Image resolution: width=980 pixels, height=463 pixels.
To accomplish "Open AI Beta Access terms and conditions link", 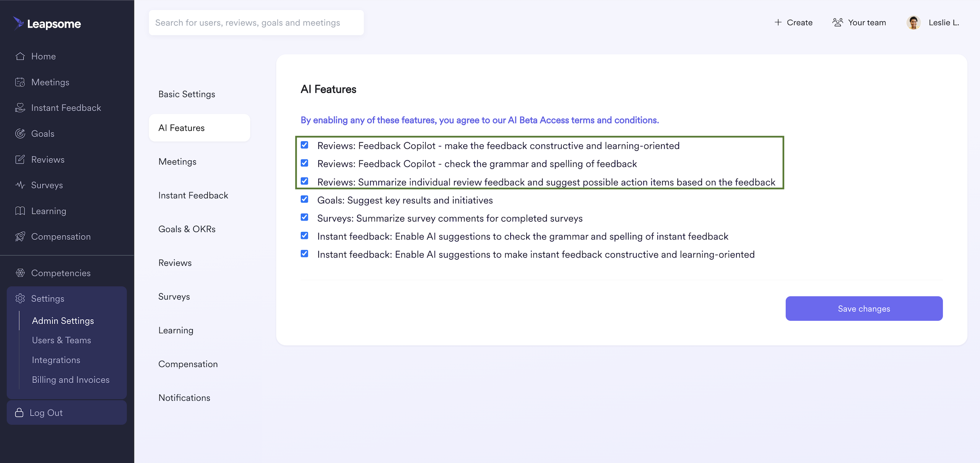I will tap(480, 120).
